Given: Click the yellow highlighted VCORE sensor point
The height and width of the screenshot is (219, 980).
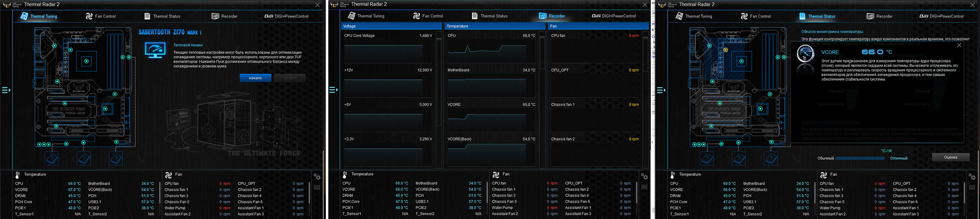Looking at the screenshot, I should [x=726, y=50].
